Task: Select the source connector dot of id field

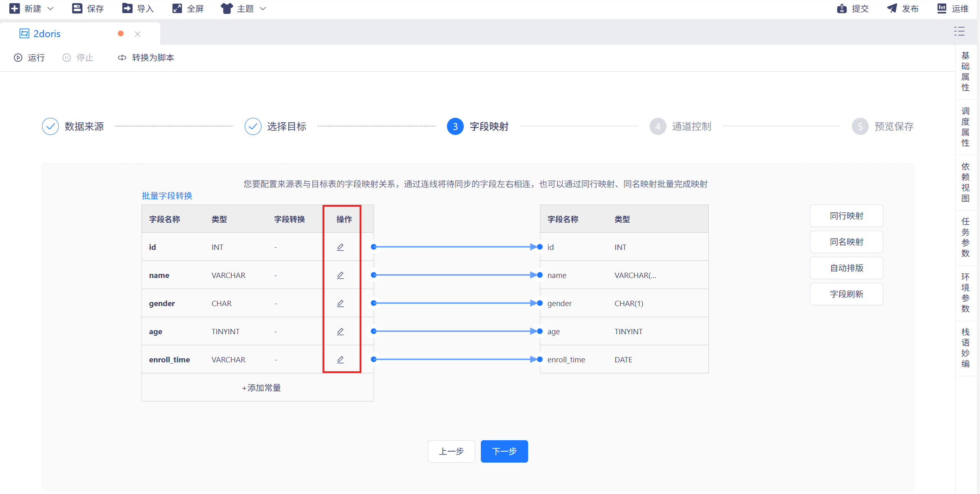Action: [374, 247]
